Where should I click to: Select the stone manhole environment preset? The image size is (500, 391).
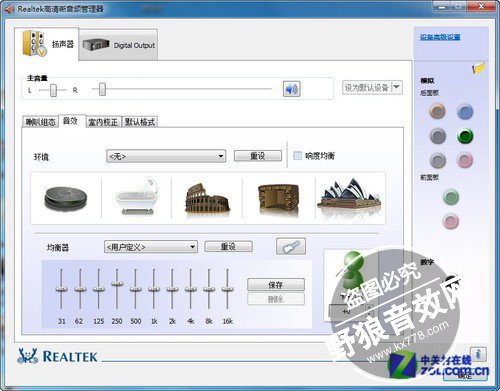coord(66,198)
